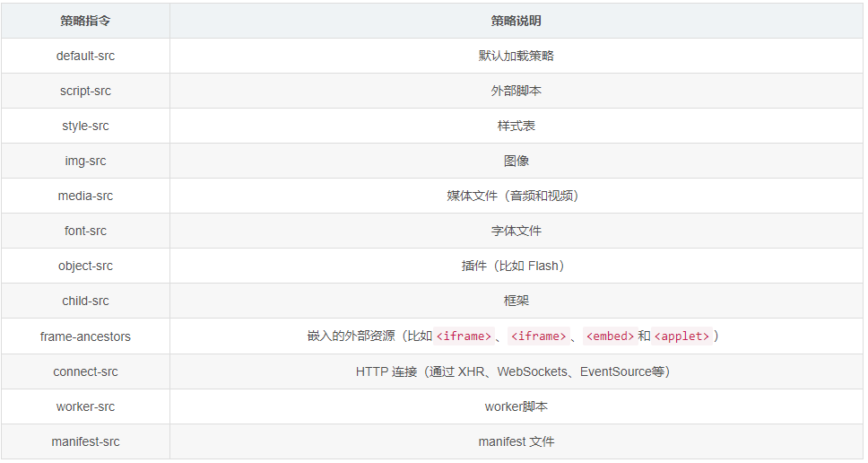Click the 策略说明 column header
868x463 pixels.
pyautogui.click(x=516, y=21)
